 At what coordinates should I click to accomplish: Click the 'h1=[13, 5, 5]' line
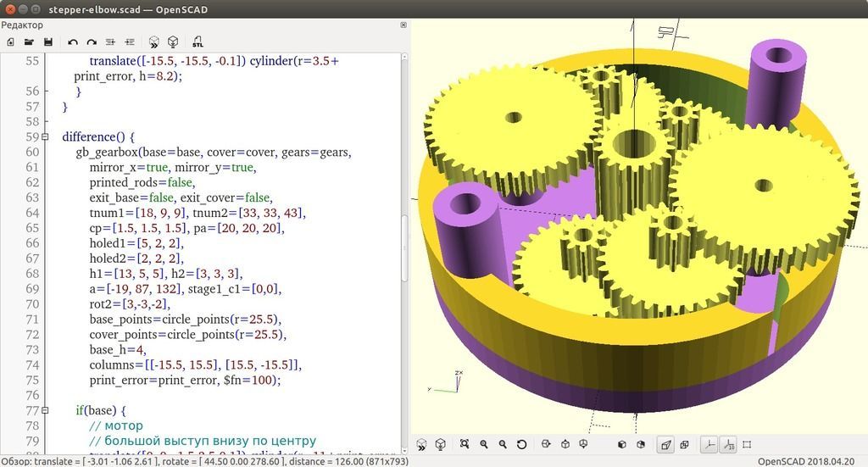(166, 274)
